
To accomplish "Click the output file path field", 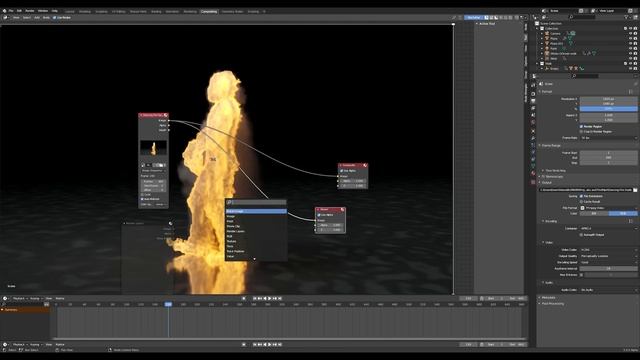I will pos(585,190).
